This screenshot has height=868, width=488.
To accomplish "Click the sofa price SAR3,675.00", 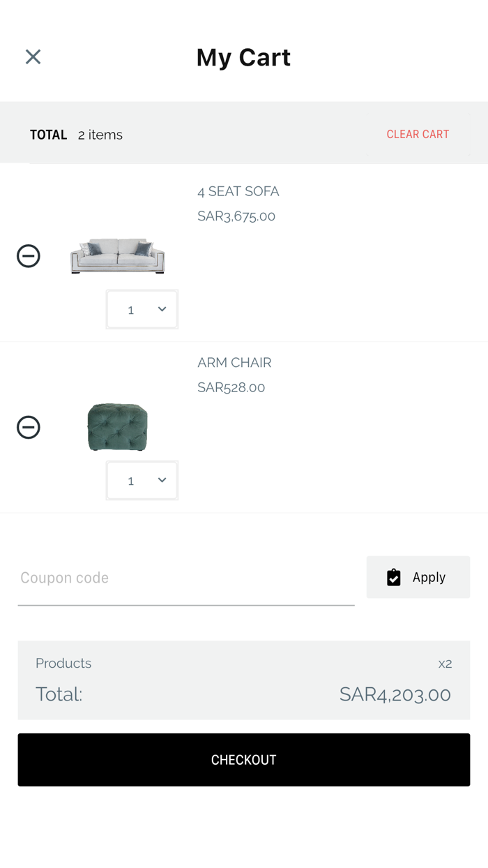I will 236,216.
